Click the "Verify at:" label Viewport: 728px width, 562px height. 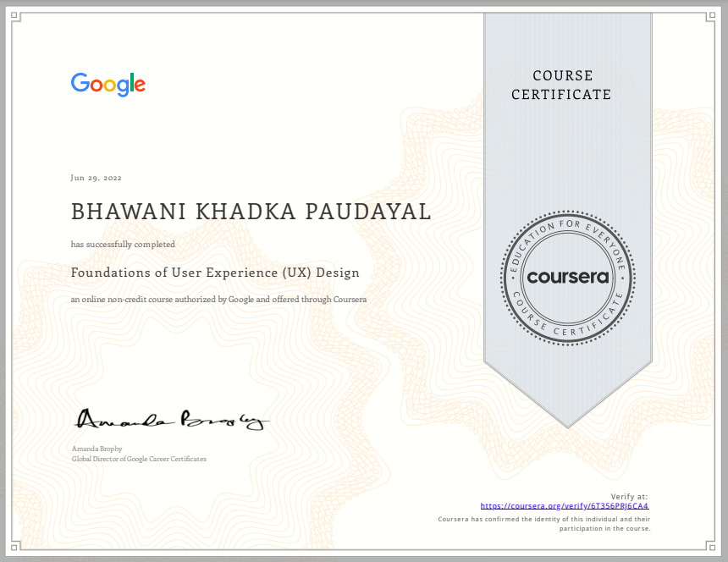(x=629, y=496)
